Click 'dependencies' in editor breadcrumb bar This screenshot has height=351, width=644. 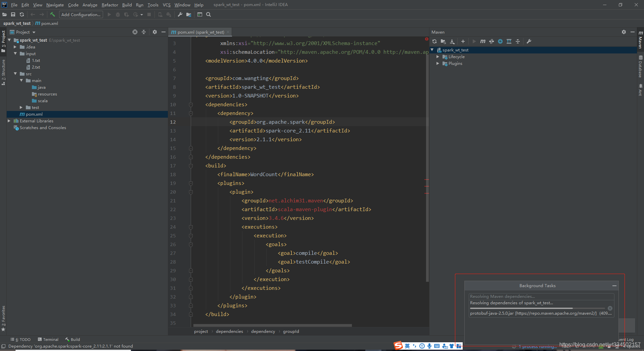click(229, 331)
